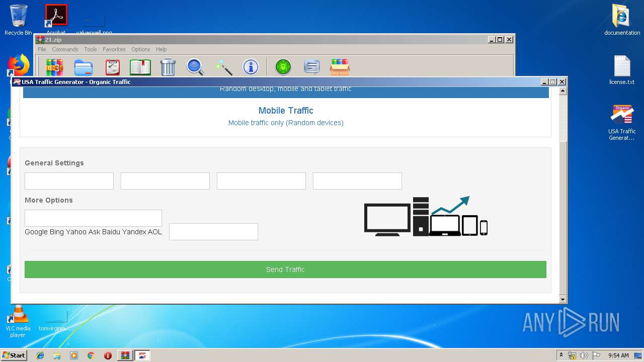Click the Opera taskbar icon

click(x=108, y=355)
